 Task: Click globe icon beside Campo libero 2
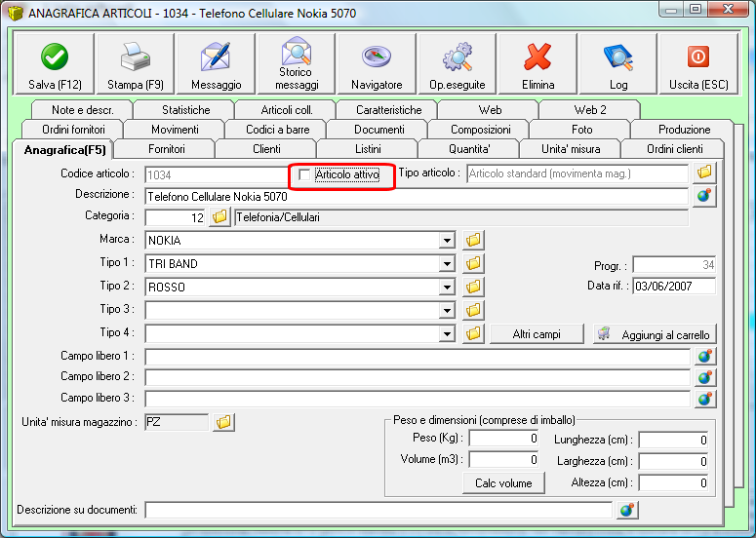coord(705,377)
